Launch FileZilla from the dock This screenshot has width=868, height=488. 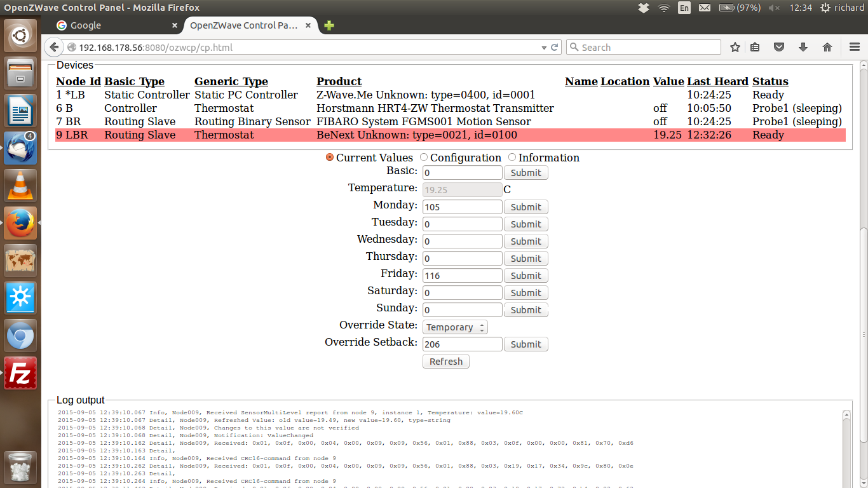20,373
